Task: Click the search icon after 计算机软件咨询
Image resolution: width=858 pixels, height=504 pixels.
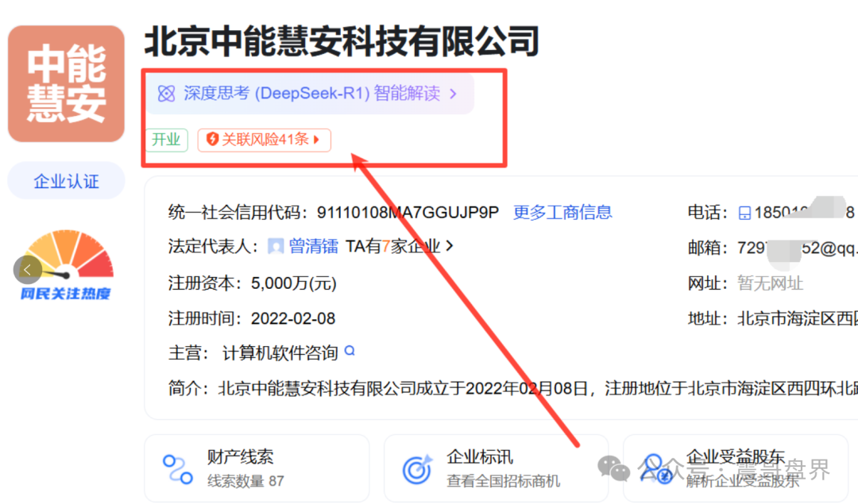Action: (350, 351)
